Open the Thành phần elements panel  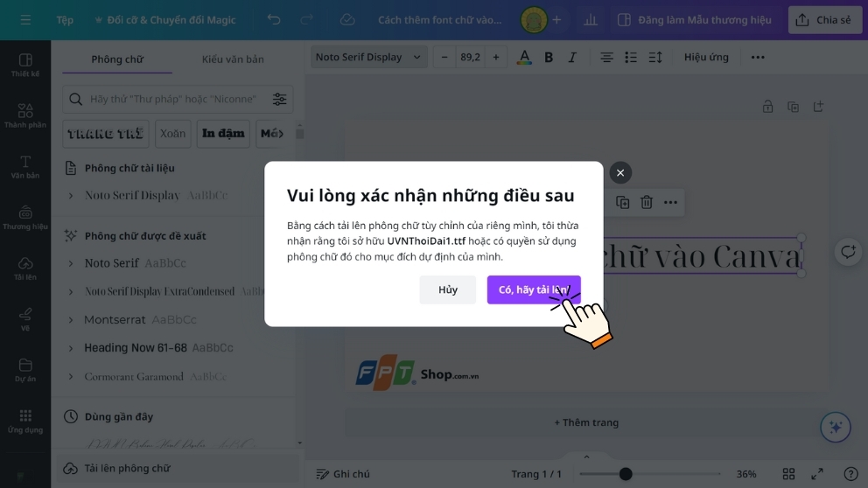(25, 115)
